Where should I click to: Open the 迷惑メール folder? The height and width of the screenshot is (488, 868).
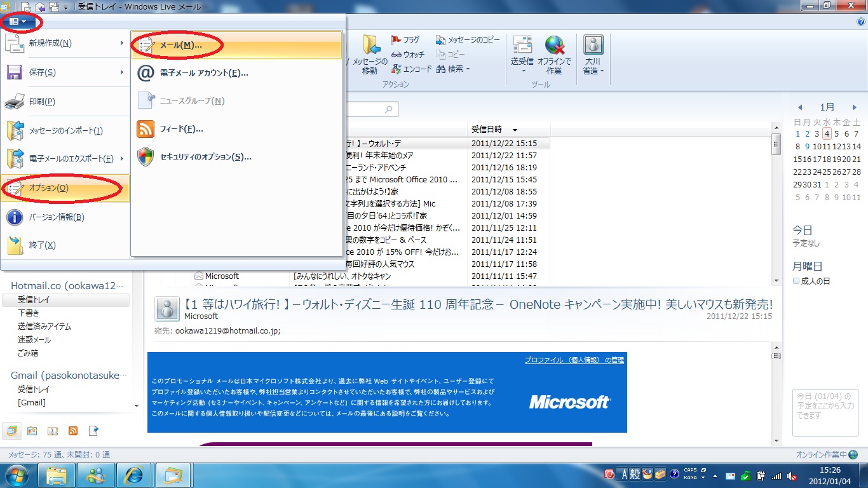click(x=34, y=340)
